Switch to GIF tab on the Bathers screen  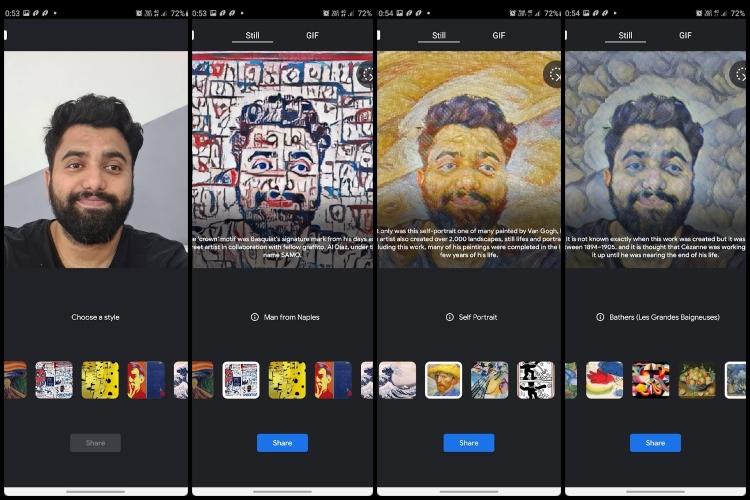pyautogui.click(x=685, y=35)
